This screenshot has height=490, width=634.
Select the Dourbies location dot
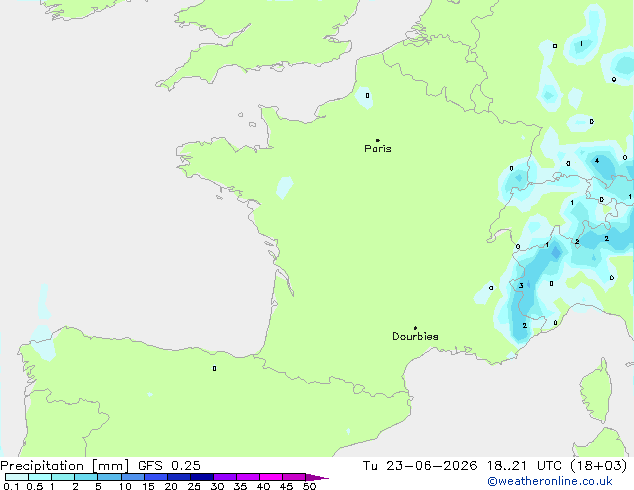pyautogui.click(x=415, y=328)
